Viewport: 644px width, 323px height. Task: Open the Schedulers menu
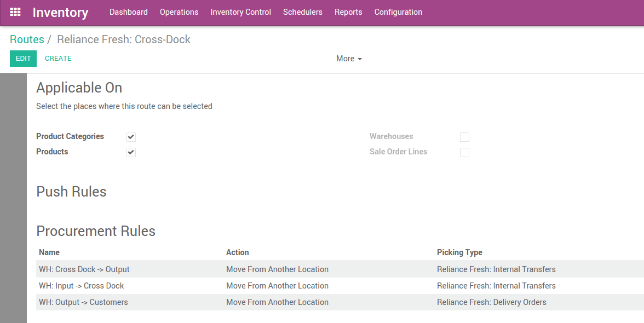pos(302,11)
